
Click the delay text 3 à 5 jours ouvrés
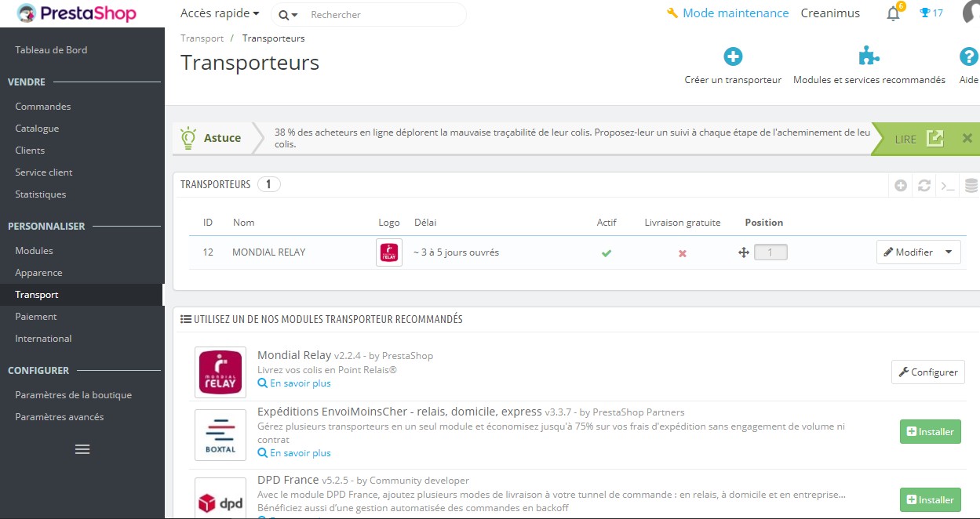(457, 252)
